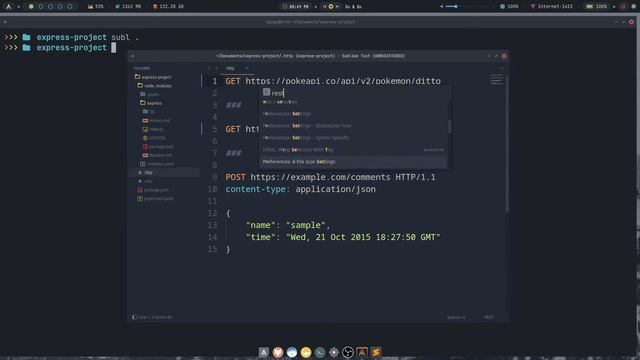This screenshot has height=360, width=640.
Task: Open the Alacritty icon in the dock
Action: 362,352
